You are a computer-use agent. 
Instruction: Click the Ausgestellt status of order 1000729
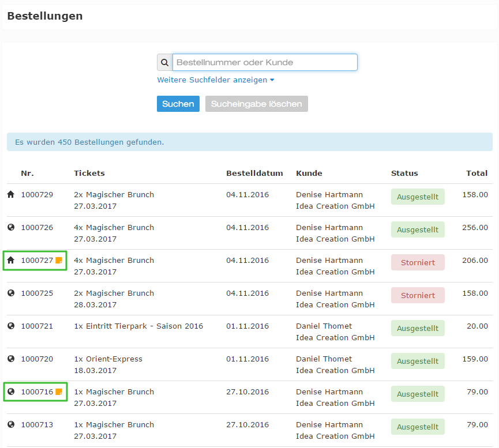tap(418, 197)
